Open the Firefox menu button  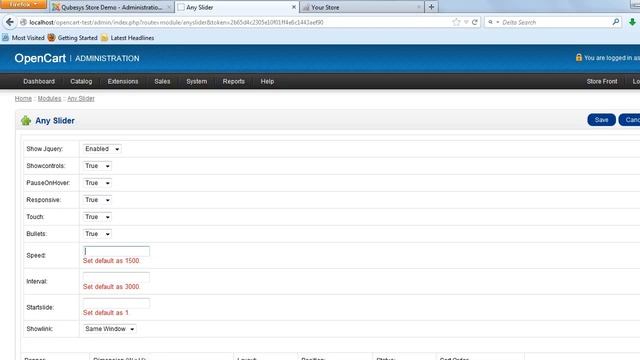pyautogui.click(x=23, y=4)
